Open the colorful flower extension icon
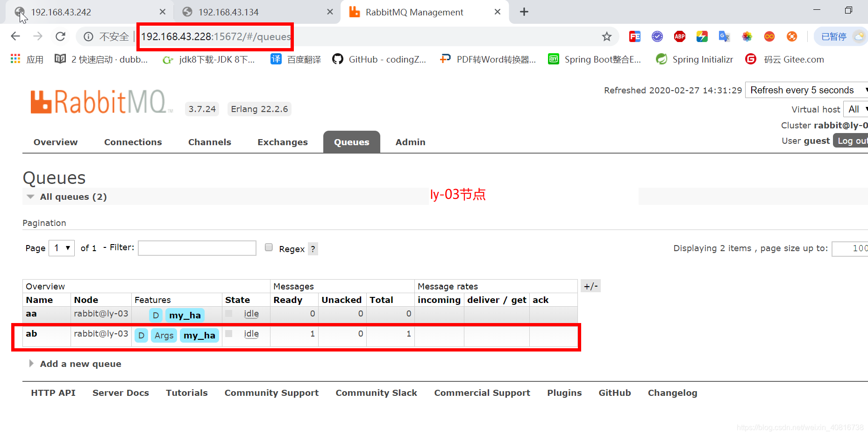 pyautogui.click(x=747, y=36)
